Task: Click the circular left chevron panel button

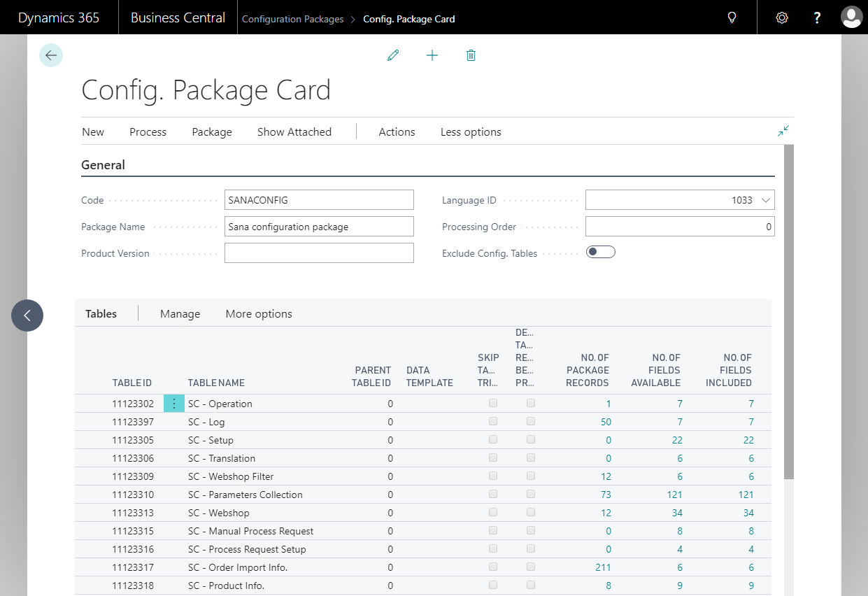Action: [27, 315]
